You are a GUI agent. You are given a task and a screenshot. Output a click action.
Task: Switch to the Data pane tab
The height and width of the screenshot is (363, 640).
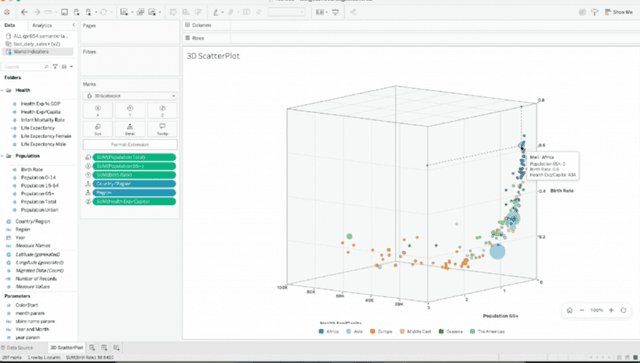(x=10, y=25)
